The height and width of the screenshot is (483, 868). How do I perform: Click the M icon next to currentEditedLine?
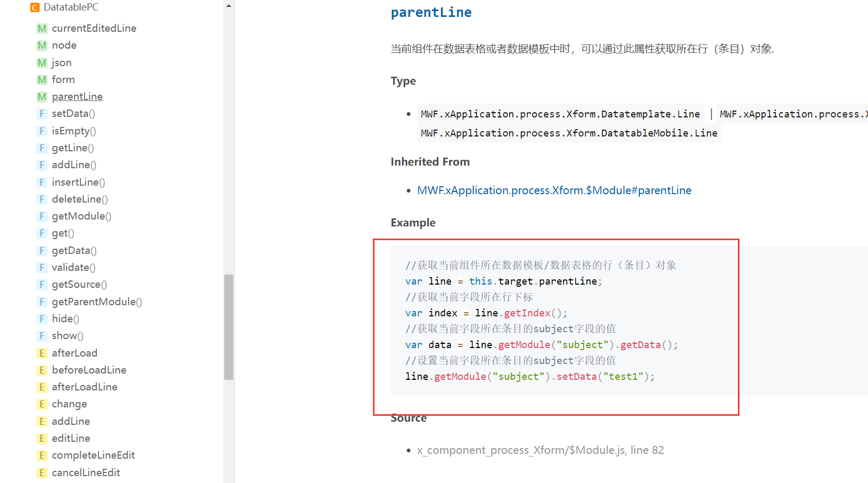pos(42,29)
